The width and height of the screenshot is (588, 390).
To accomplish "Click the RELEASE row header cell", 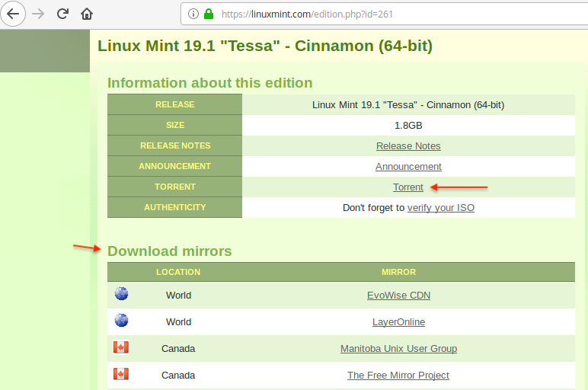I will coord(174,104).
